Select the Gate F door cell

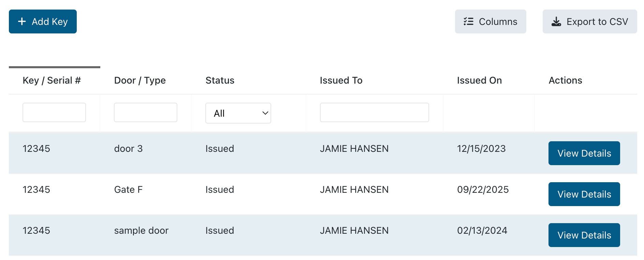point(128,190)
